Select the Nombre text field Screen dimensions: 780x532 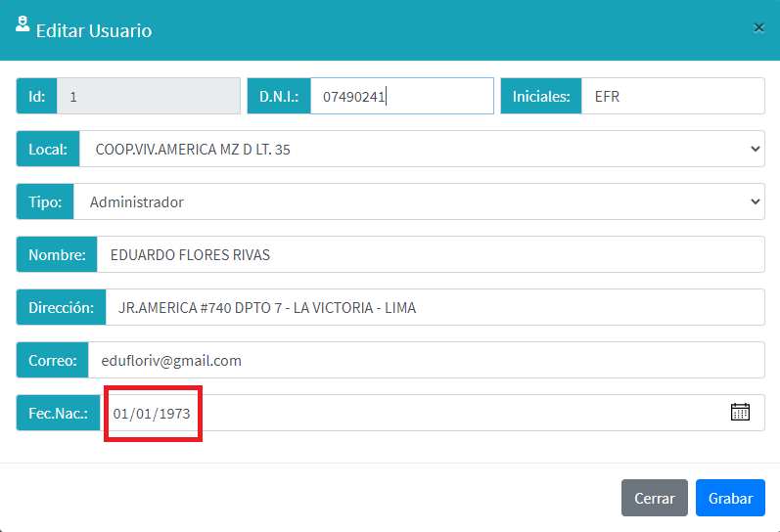click(430, 255)
